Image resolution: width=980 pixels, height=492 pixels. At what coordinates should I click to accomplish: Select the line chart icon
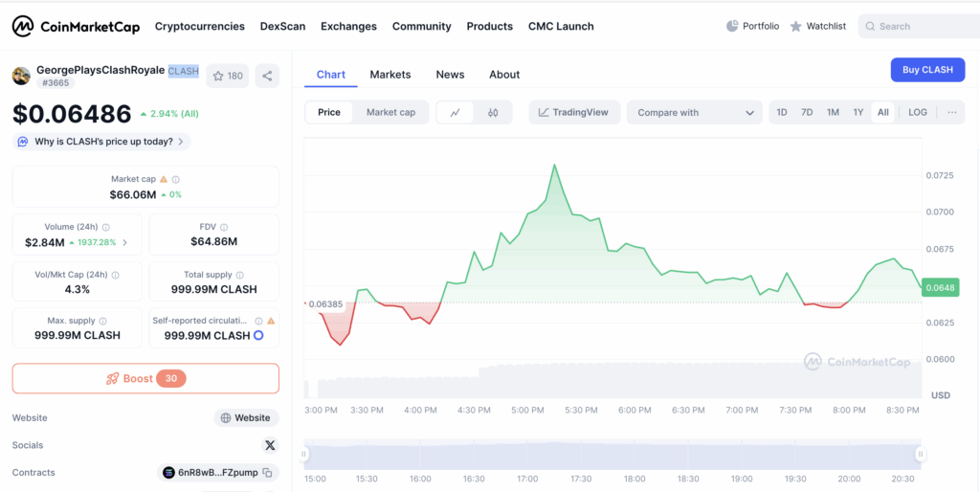(x=455, y=113)
